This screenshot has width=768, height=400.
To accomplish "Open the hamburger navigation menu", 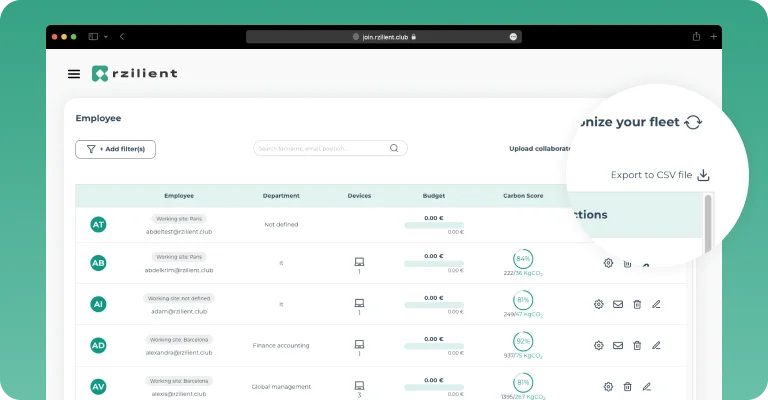I will (x=74, y=74).
